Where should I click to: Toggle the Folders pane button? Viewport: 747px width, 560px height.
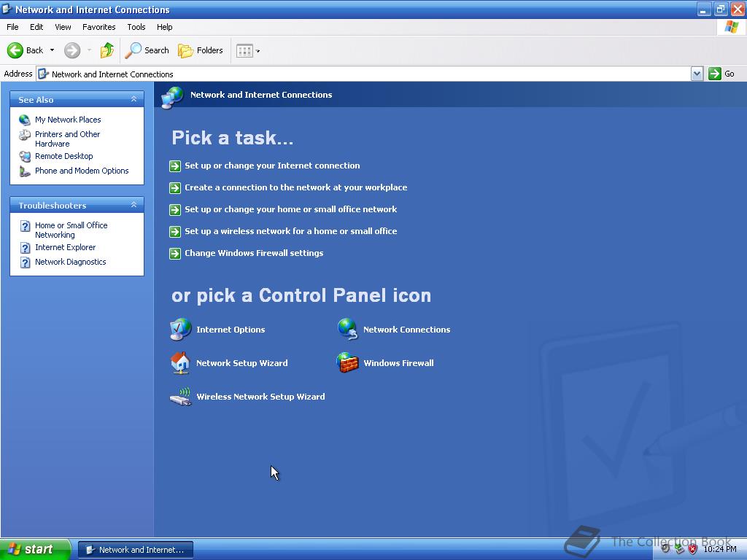point(200,50)
